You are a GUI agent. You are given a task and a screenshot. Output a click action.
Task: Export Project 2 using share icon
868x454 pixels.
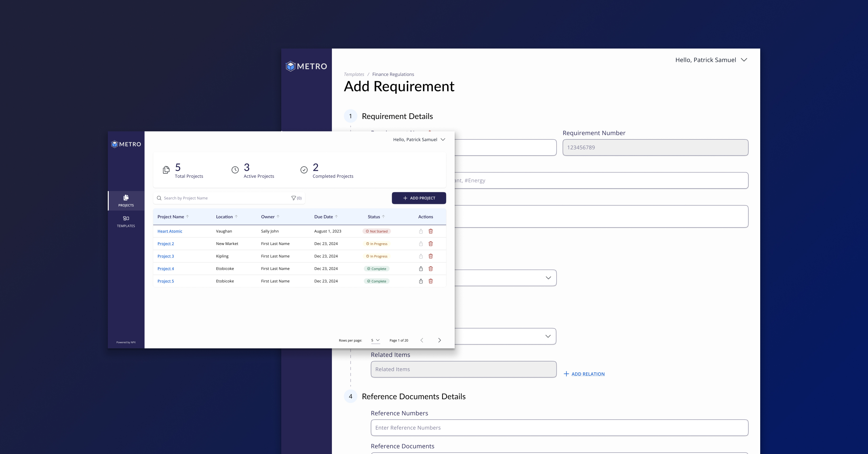pyautogui.click(x=421, y=244)
